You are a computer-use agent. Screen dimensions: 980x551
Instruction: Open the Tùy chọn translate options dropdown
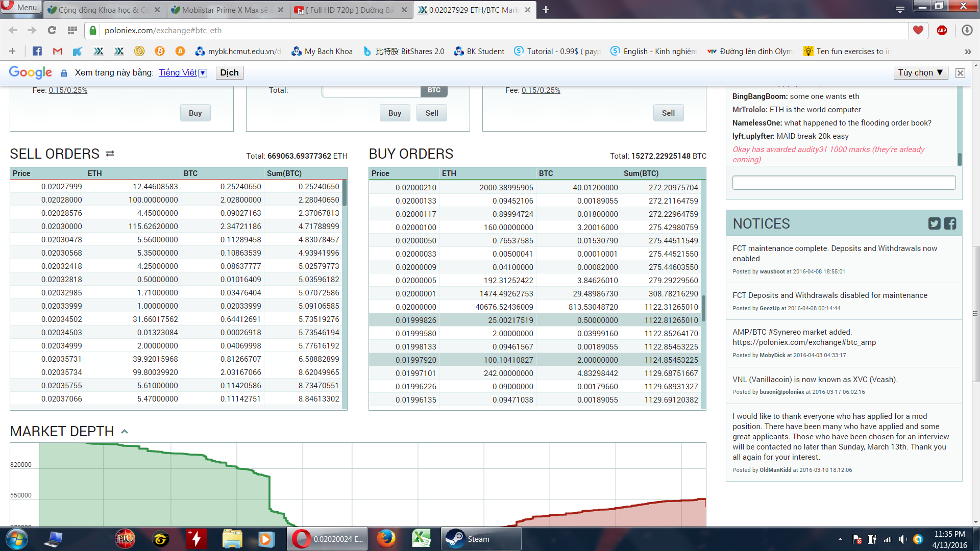coord(920,72)
